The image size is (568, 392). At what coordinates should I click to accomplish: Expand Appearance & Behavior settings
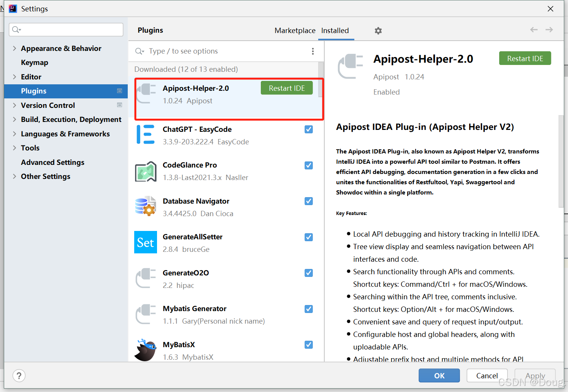(x=14, y=48)
